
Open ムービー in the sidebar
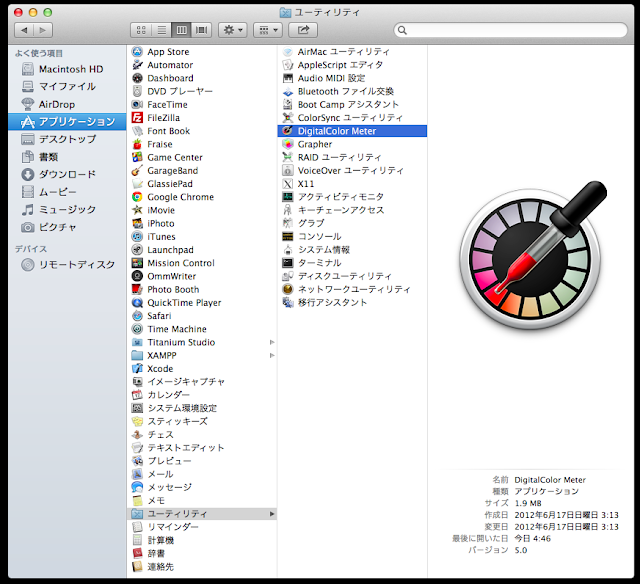[67, 192]
